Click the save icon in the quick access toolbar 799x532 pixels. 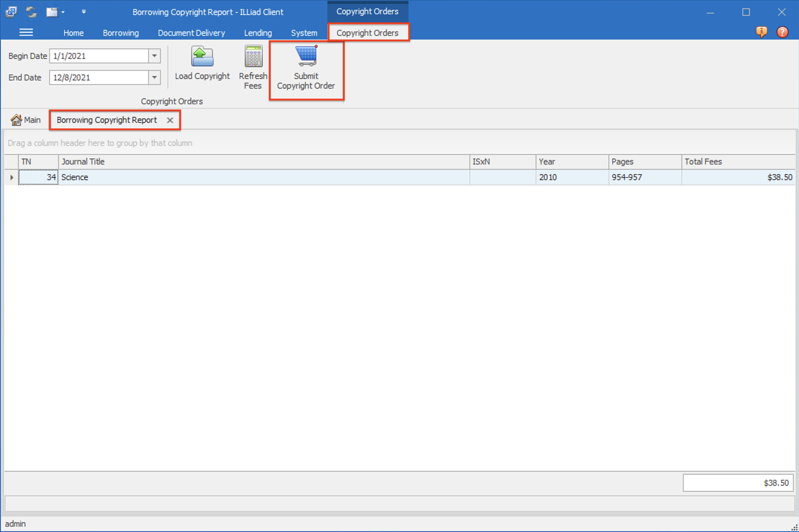pyautogui.click(x=52, y=12)
